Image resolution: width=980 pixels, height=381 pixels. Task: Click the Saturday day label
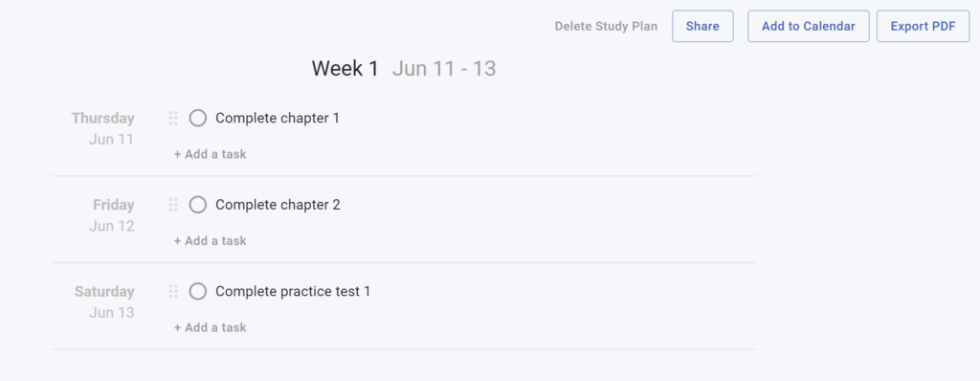104,291
